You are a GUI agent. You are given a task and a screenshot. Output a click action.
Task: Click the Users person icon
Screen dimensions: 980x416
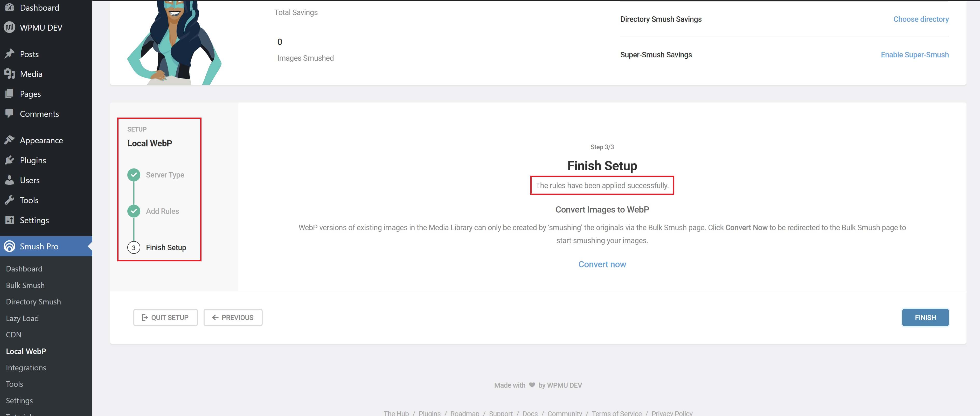pyautogui.click(x=10, y=180)
